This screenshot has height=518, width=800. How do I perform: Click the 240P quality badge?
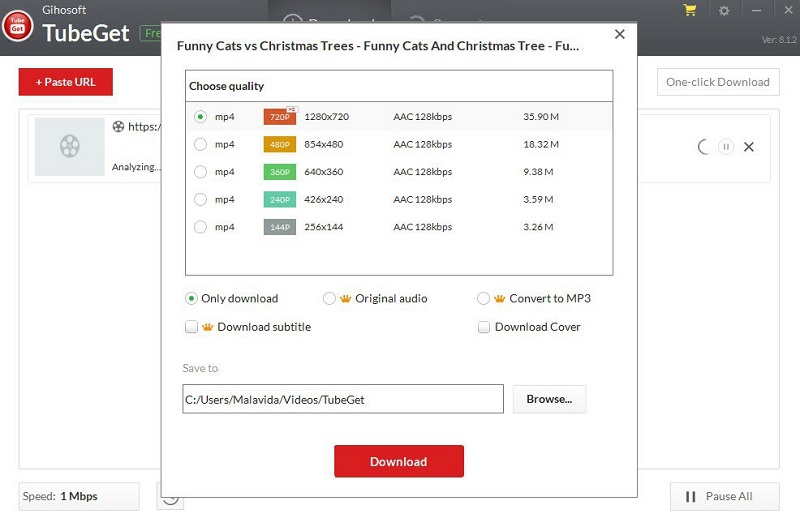[280, 200]
